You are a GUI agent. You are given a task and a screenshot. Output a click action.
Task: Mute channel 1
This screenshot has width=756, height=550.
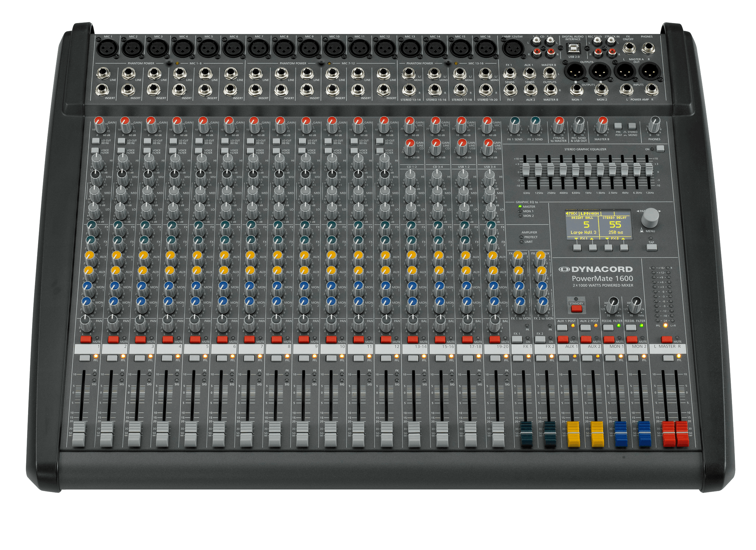pyautogui.click(x=86, y=339)
